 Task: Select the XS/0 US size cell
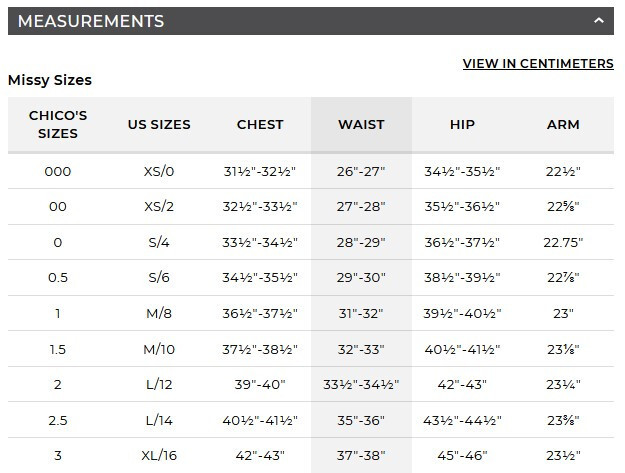tap(159, 171)
